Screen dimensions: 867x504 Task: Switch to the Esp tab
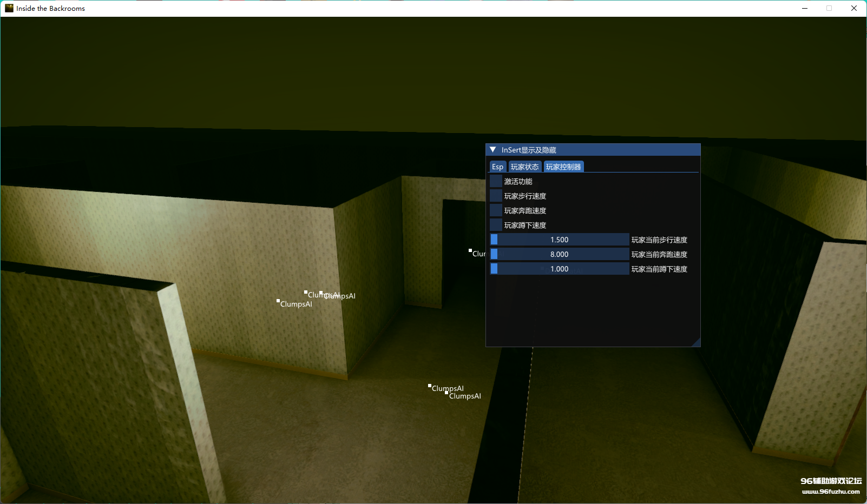pos(497,167)
